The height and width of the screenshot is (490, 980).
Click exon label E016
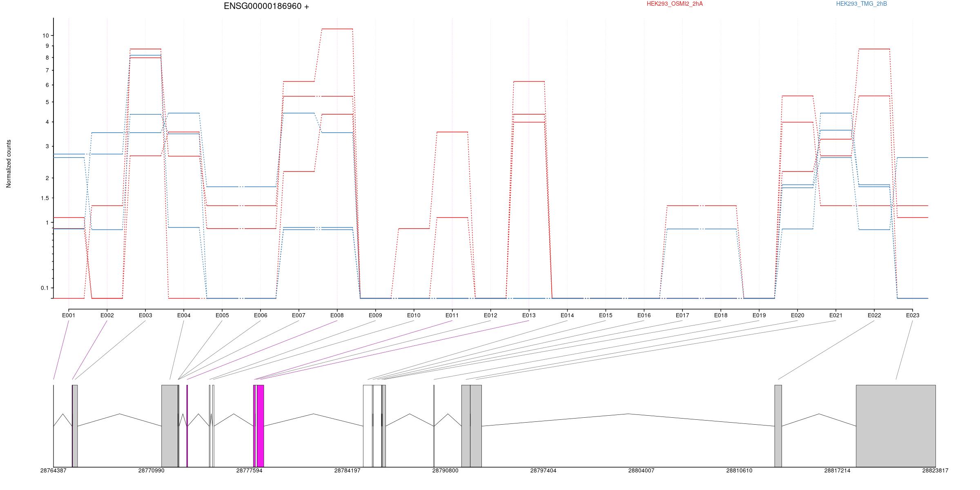point(644,315)
